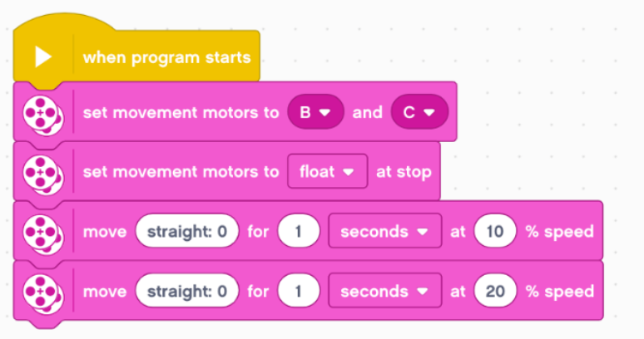This screenshot has height=339, width=644.
Task: Open straight: 0 steering in 20% speed block
Action: pos(187,291)
